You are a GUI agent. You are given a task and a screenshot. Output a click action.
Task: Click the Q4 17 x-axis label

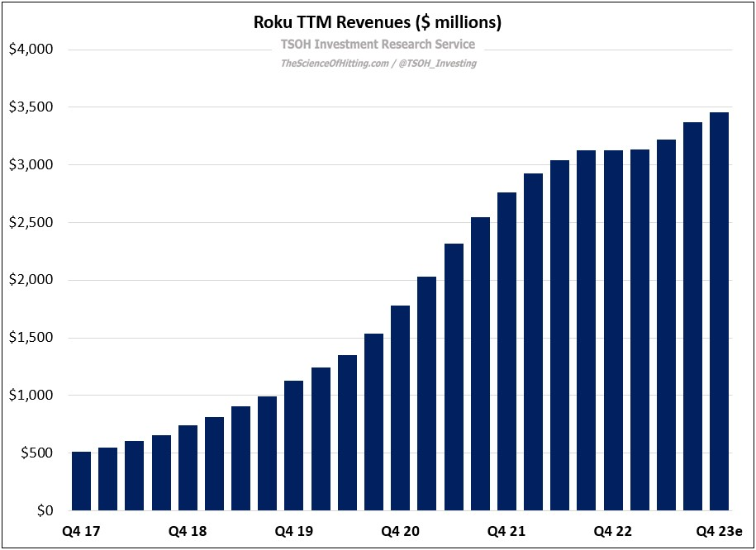pos(82,531)
